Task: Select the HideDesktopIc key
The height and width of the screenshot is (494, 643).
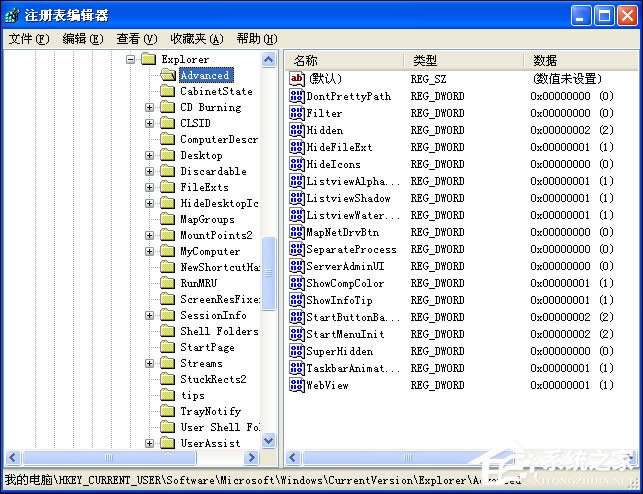Action: [219, 203]
